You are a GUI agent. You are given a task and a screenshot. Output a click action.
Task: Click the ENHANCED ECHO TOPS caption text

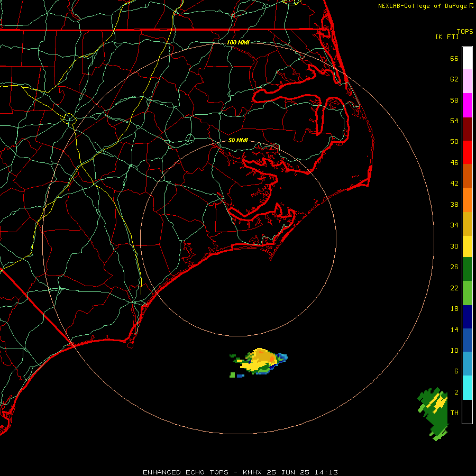(x=186, y=472)
